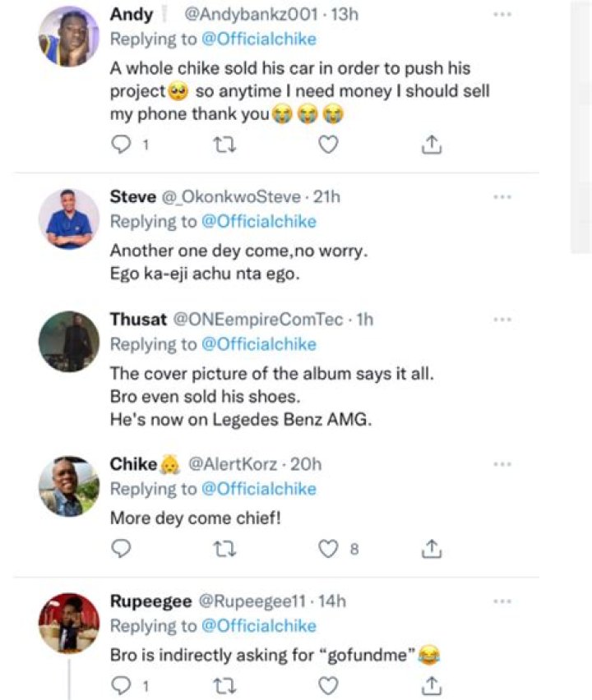View Steve's profile picture

point(69,219)
